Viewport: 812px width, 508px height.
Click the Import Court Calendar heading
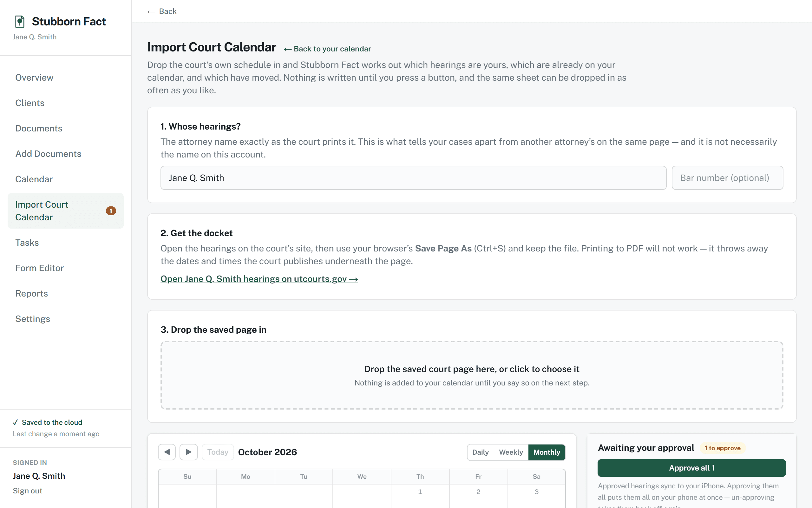tap(212, 47)
